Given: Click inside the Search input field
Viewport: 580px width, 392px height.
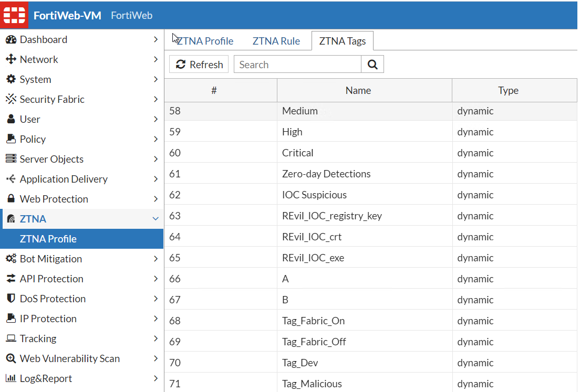Looking at the screenshot, I should coord(297,65).
